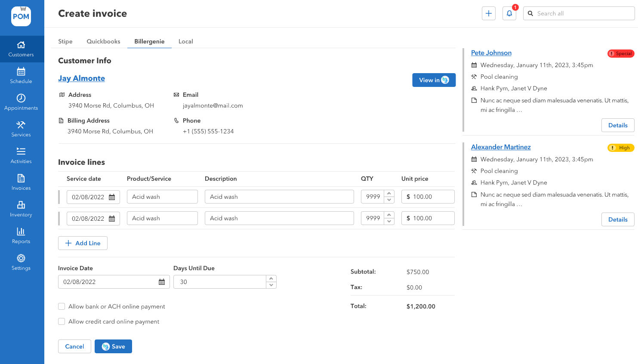Switch to the Local tab

click(185, 41)
